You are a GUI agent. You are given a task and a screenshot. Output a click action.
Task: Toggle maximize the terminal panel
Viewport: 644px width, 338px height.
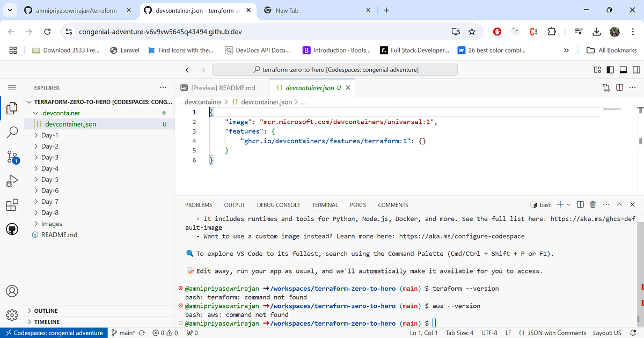click(x=619, y=204)
